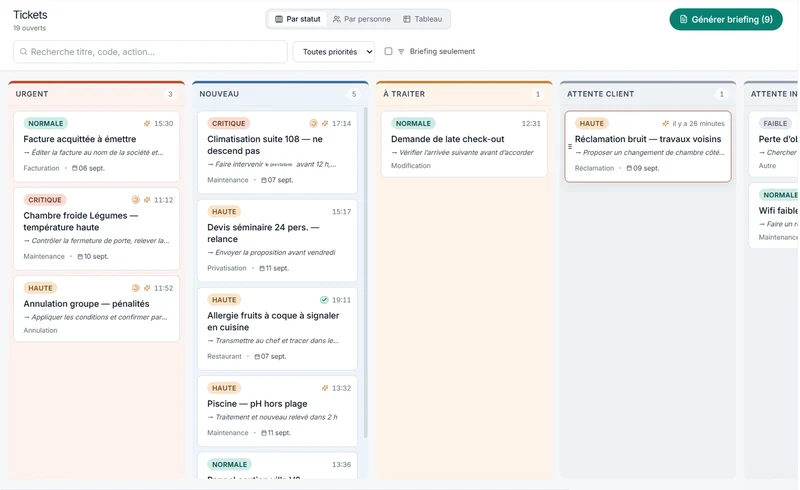Grab the drag handle on Réclamation bruit card
800x490 pixels.
click(x=570, y=146)
